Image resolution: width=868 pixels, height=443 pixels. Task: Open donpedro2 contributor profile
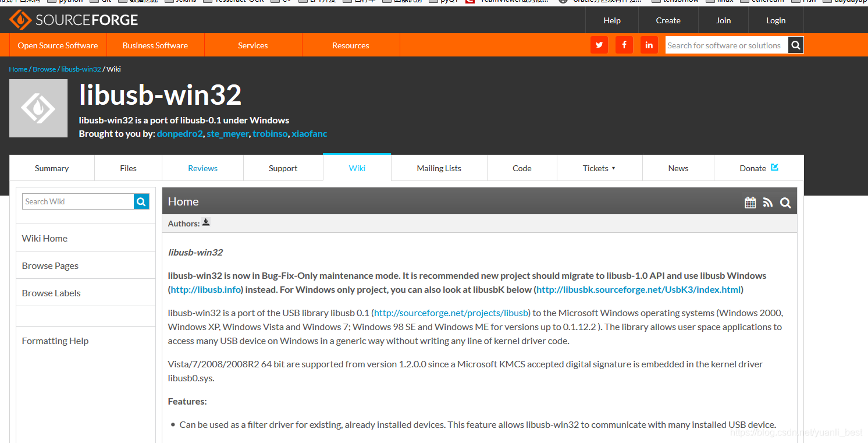[x=180, y=134]
